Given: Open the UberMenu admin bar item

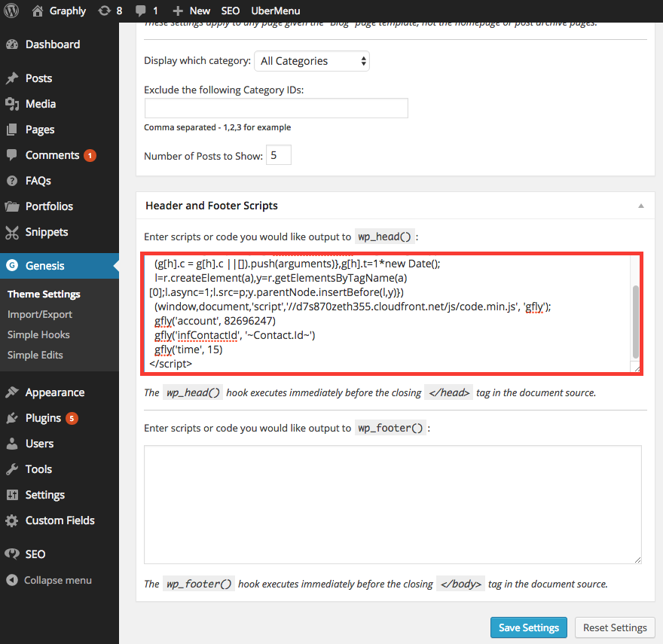Looking at the screenshot, I should 276,11.
